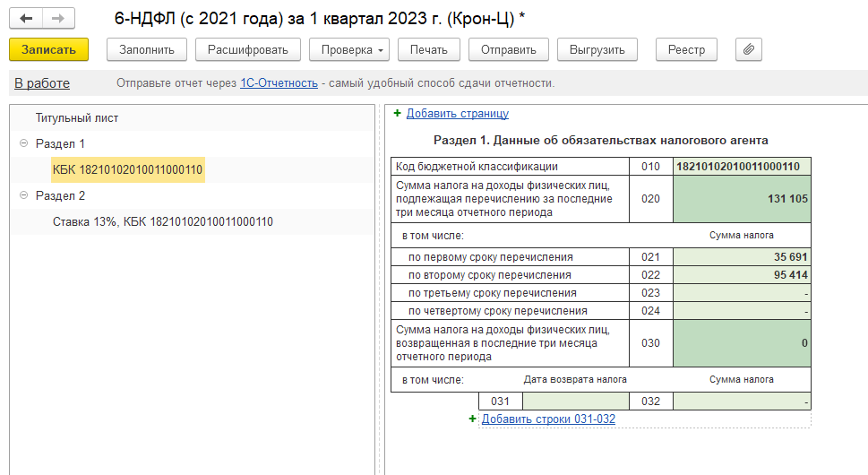The image size is (868, 475).
Task: Click the forward navigation arrow
Action: 57,18
